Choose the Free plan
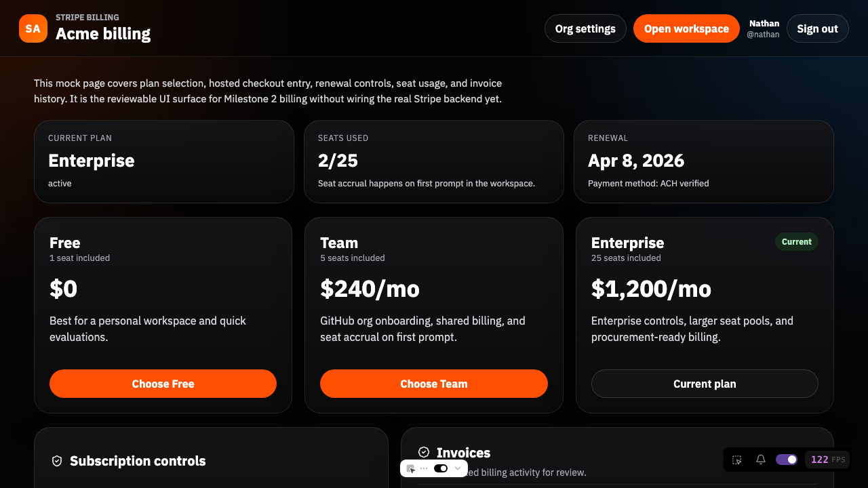This screenshot has width=868, height=488. pos(163,384)
